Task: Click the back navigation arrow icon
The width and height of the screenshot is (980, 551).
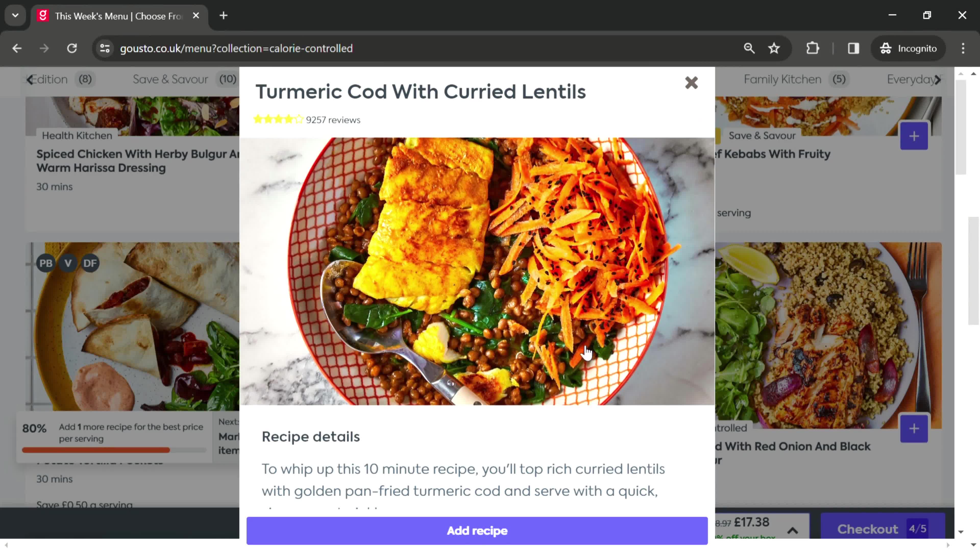Action: (17, 48)
